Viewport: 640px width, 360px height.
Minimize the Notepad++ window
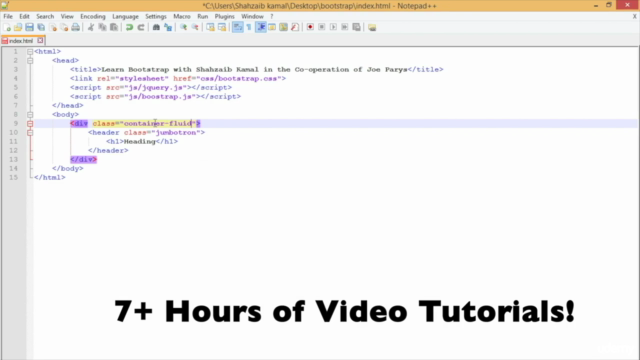[596, 5]
